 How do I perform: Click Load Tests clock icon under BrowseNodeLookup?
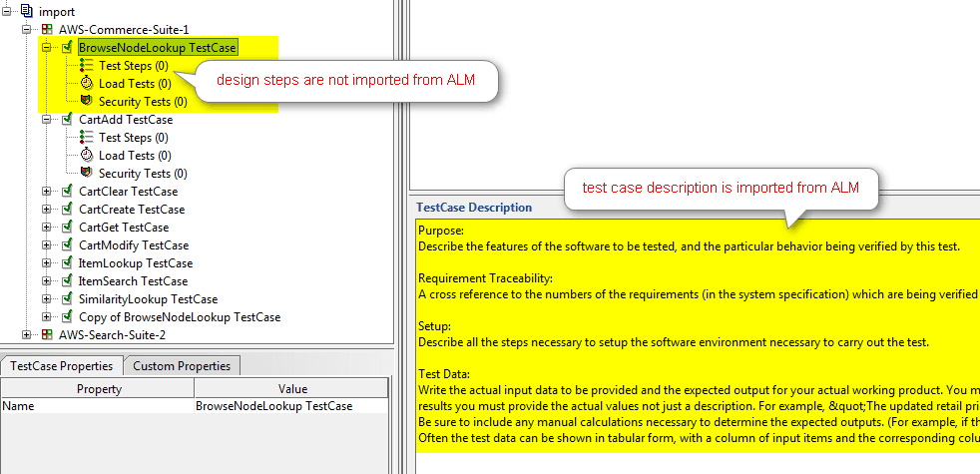tap(87, 84)
